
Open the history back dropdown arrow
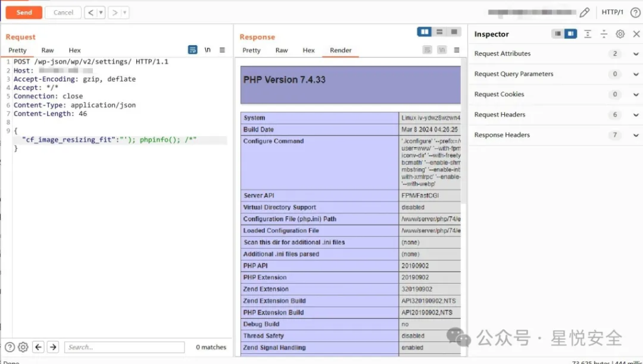[100, 13]
